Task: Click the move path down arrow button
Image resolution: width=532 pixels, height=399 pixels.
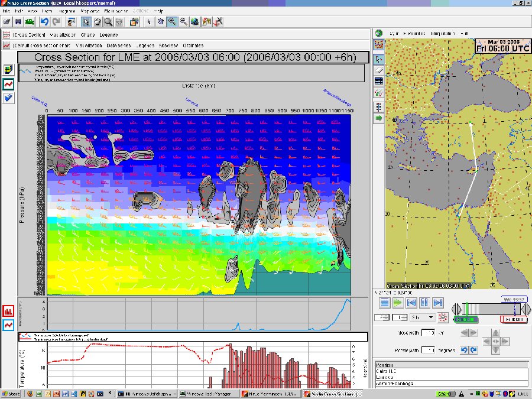Action: click(x=496, y=350)
